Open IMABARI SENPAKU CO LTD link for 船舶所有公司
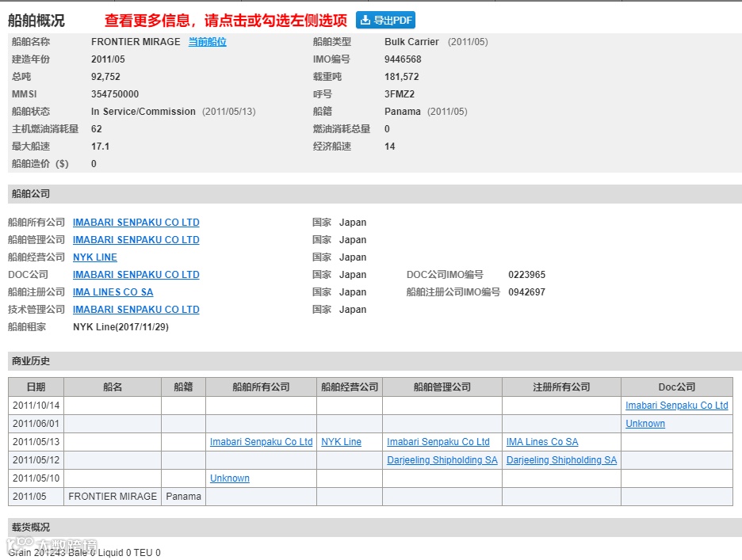This screenshot has width=742, height=560. click(x=136, y=223)
